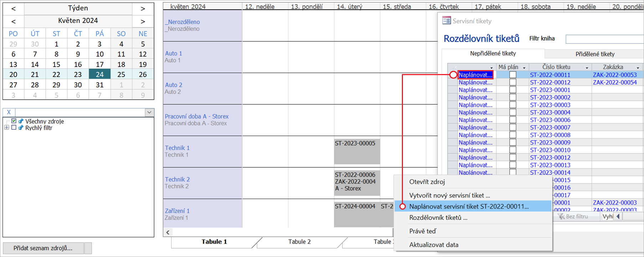Open the Zakázka column filter dropdown
The width and height of the screenshot is (644, 257).
[638, 68]
